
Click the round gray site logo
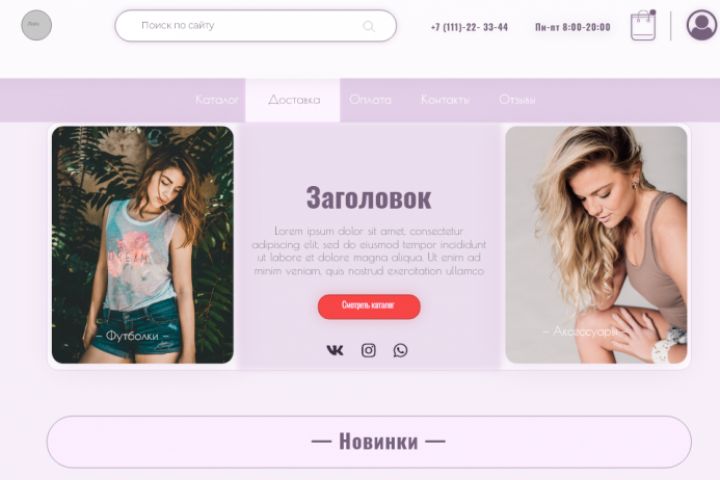point(37,25)
